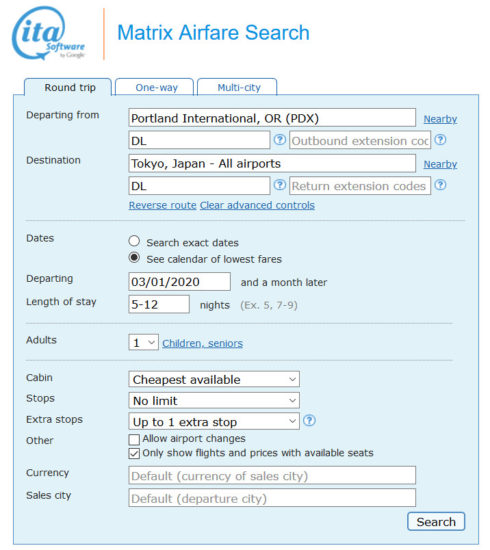Click the Length of stay input field
Viewport: 490px width, 550px height.
159,304
